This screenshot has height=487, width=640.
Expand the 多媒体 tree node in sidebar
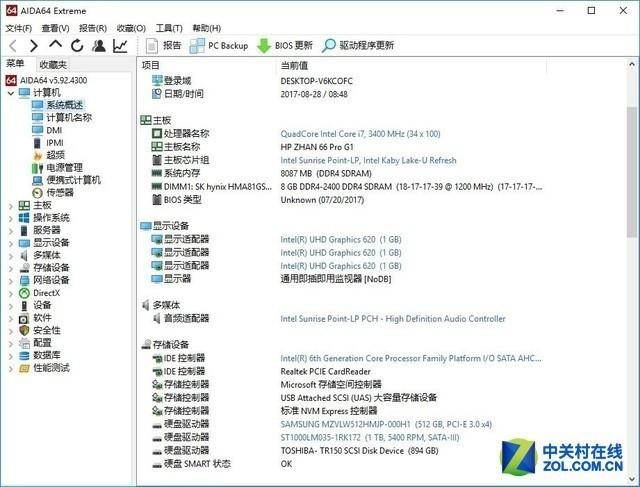coord(11,256)
